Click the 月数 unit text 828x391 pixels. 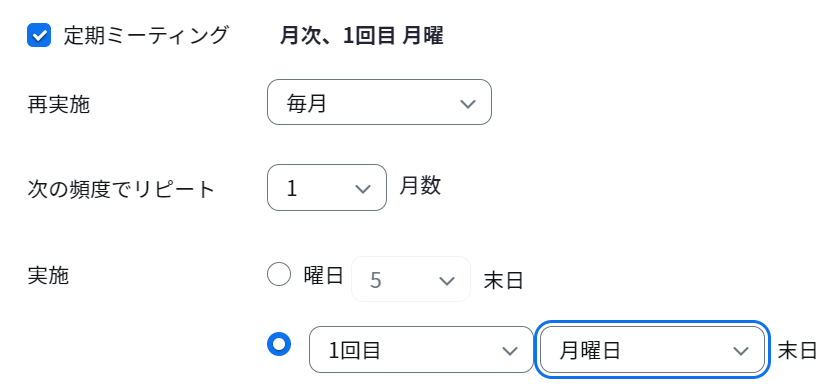pos(420,186)
